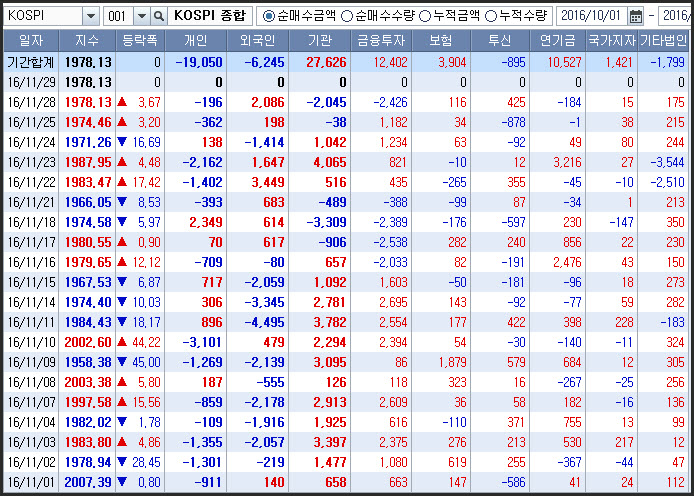Click the 16/11/28 date row
The height and width of the screenshot is (496, 694).
346,102
